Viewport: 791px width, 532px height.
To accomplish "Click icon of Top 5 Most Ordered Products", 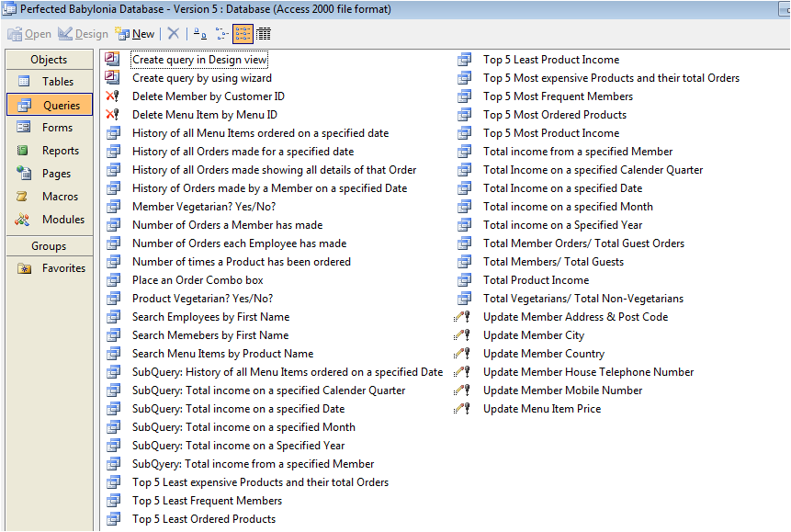I will coord(464,115).
